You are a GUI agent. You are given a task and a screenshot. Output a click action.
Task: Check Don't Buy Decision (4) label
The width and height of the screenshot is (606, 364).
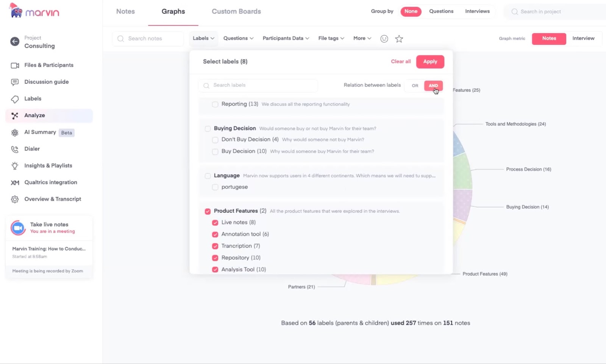click(215, 140)
